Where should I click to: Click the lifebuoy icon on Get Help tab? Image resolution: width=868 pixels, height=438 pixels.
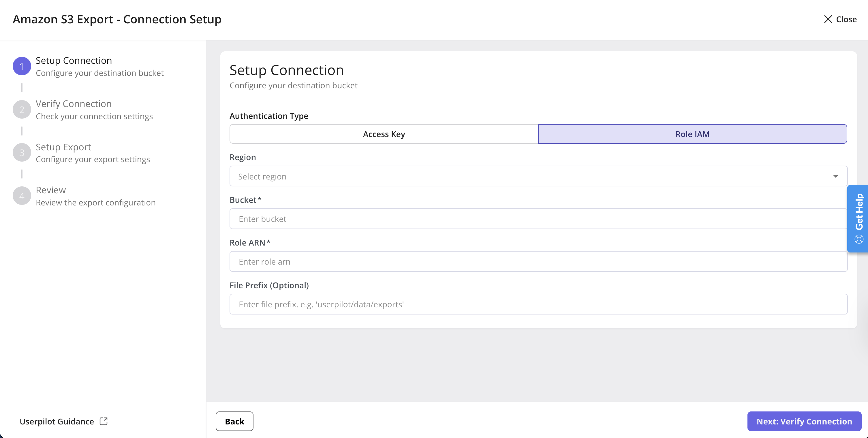(x=859, y=239)
